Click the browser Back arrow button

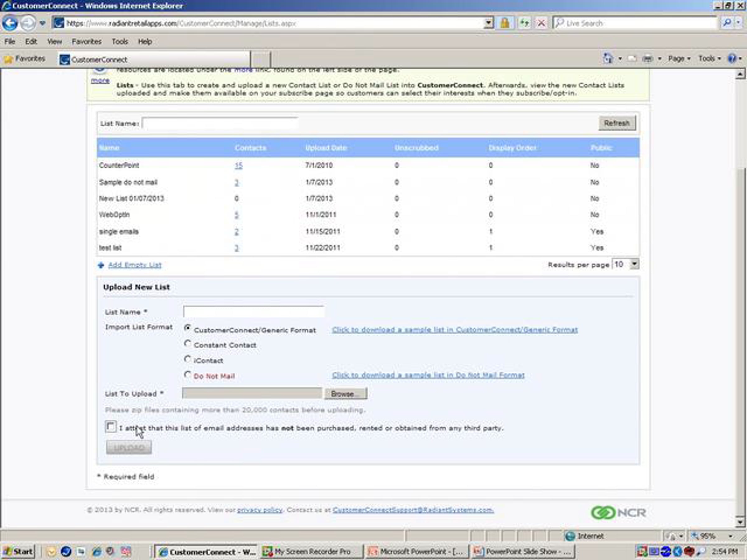click(x=10, y=23)
